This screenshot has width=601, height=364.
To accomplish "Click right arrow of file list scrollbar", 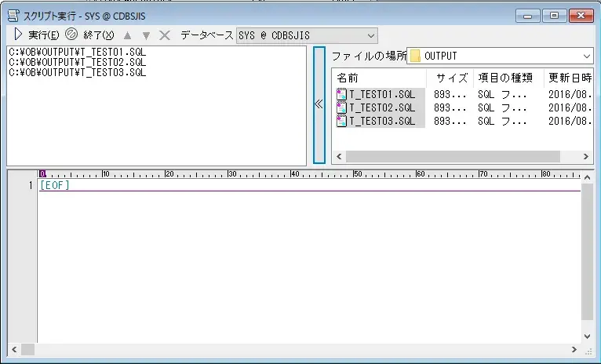I will pos(587,156).
